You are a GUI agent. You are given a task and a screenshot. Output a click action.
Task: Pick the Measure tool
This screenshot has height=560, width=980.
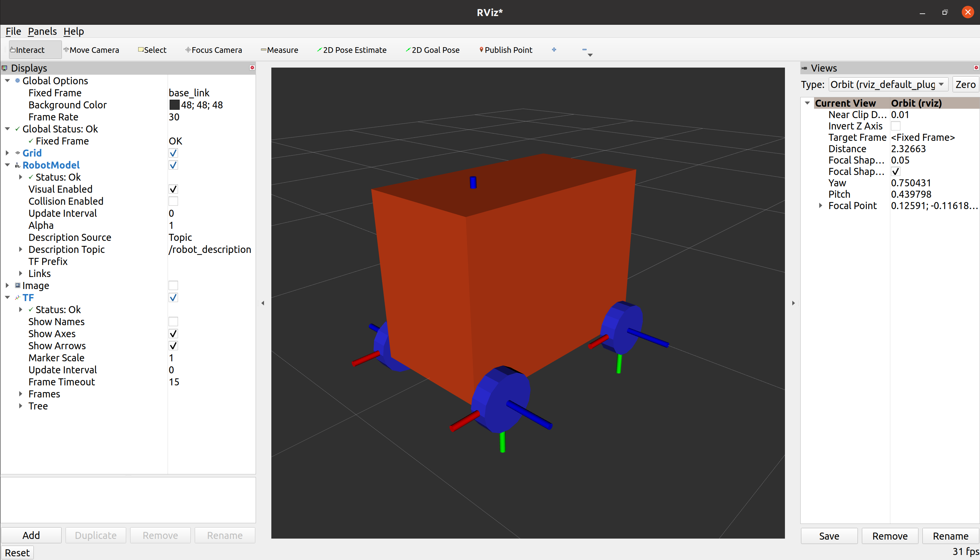[x=279, y=50]
